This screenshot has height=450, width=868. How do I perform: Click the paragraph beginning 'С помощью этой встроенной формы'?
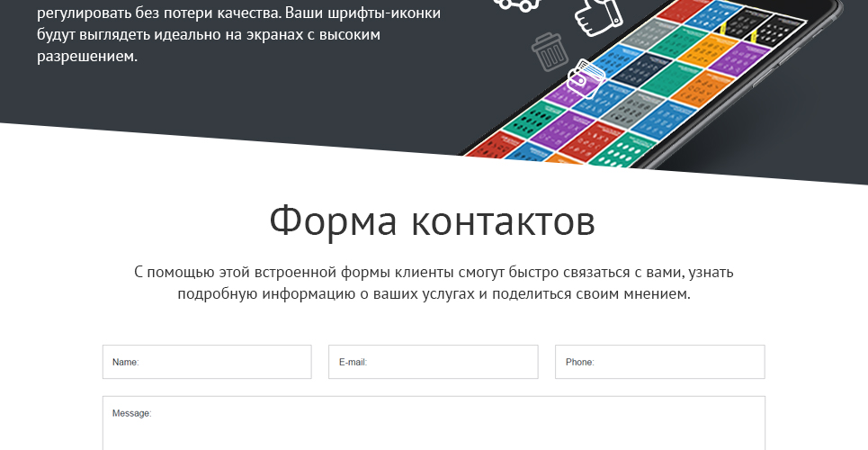(434, 283)
